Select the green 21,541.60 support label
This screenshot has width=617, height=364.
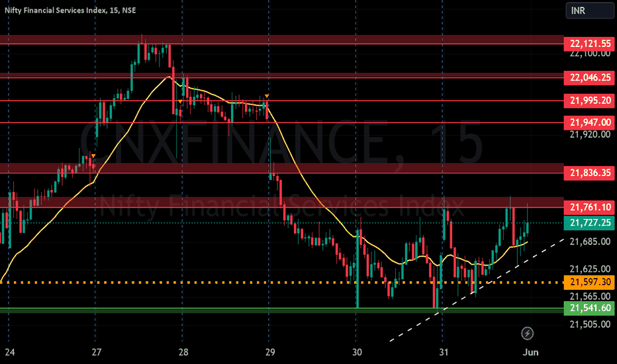(x=589, y=308)
